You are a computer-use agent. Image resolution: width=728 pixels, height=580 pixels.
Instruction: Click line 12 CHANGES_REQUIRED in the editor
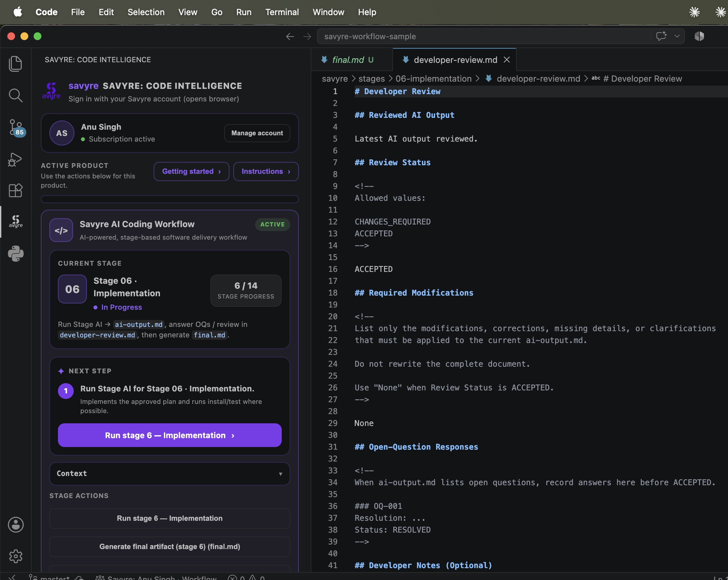coord(392,222)
